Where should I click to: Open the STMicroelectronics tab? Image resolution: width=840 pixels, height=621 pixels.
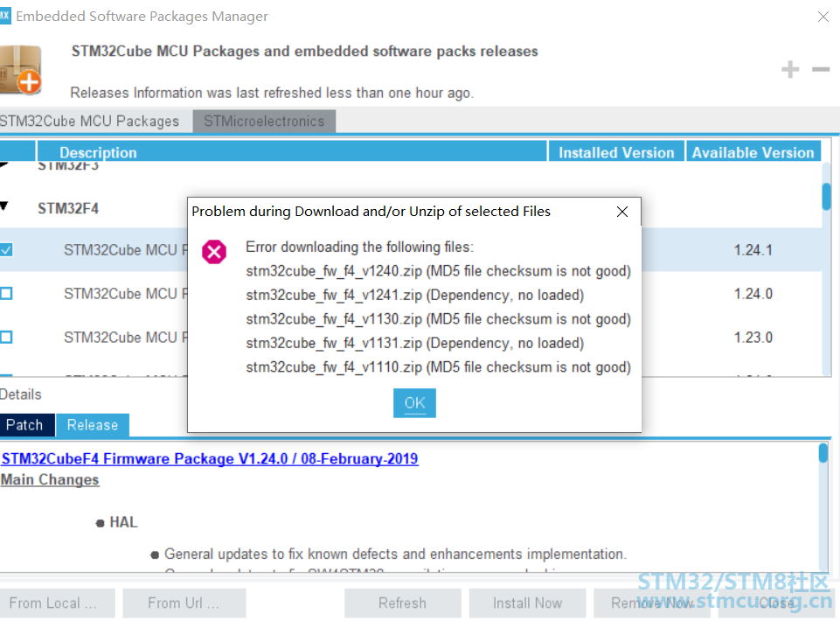click(x=264, y=122)
